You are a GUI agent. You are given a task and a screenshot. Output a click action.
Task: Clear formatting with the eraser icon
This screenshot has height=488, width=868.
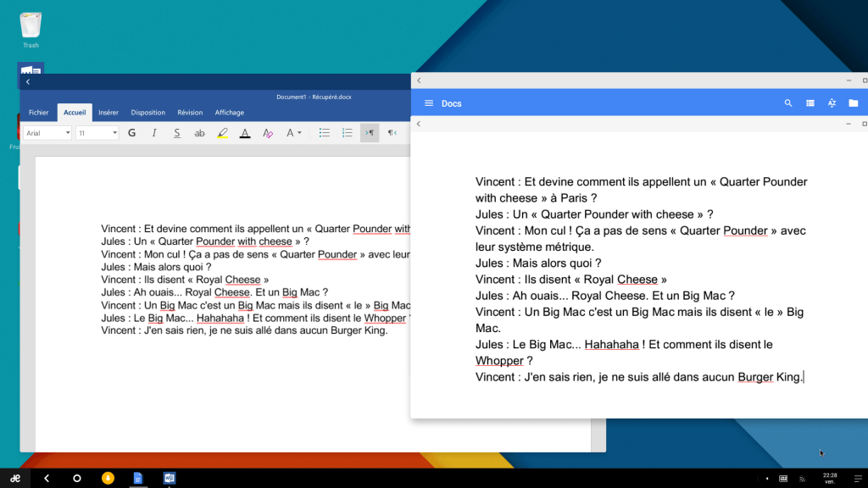click(268, 133)
